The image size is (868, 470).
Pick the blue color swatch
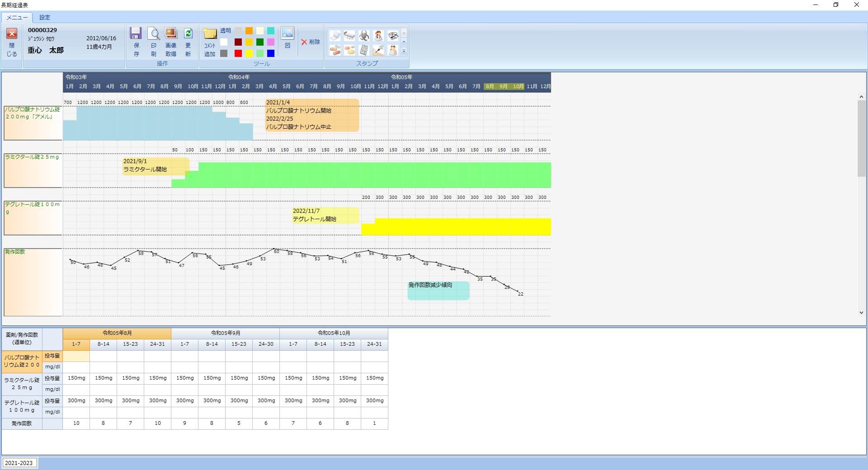coord(270,53)
